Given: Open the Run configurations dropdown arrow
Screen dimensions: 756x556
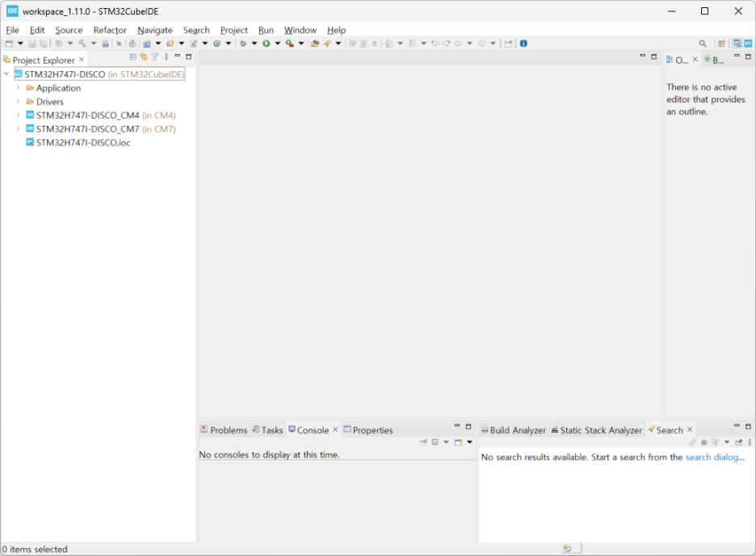Looking at the screenshot, I should coord(278,44).
